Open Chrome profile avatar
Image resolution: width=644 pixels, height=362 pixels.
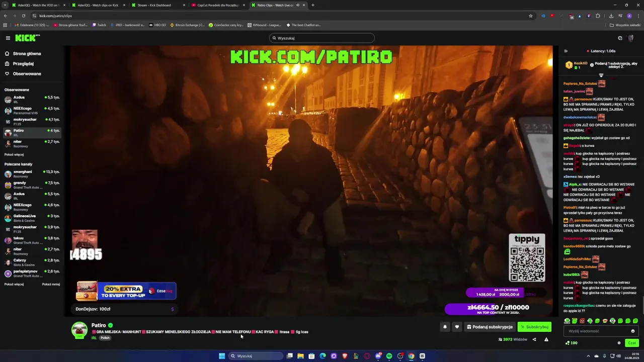629,16
